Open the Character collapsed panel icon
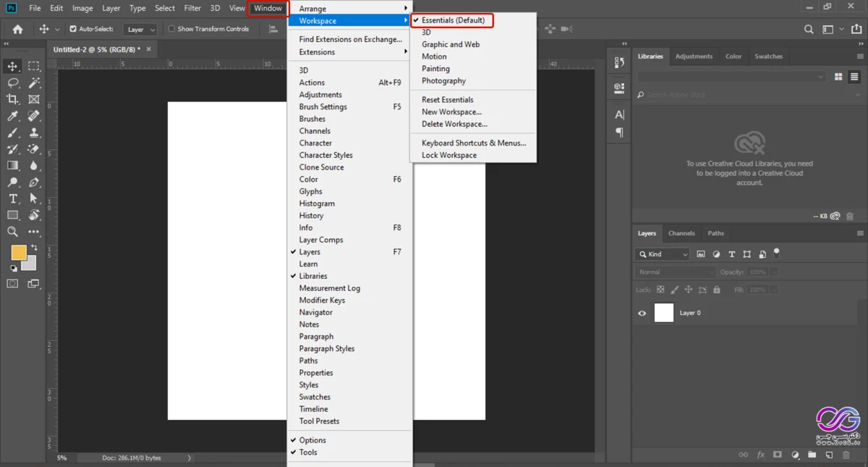Screen dimensions: 868x467 [x=619, y=114]
